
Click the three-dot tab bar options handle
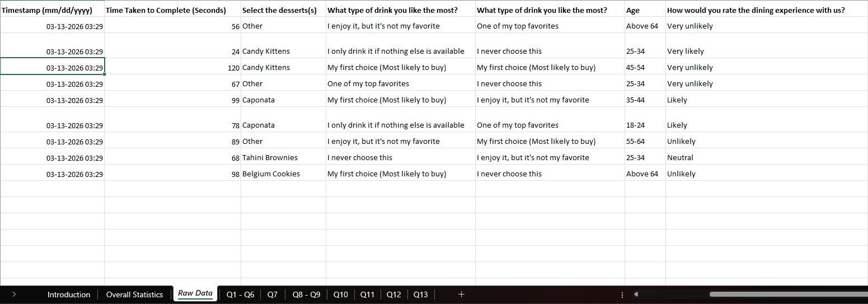tap(622, 294)
